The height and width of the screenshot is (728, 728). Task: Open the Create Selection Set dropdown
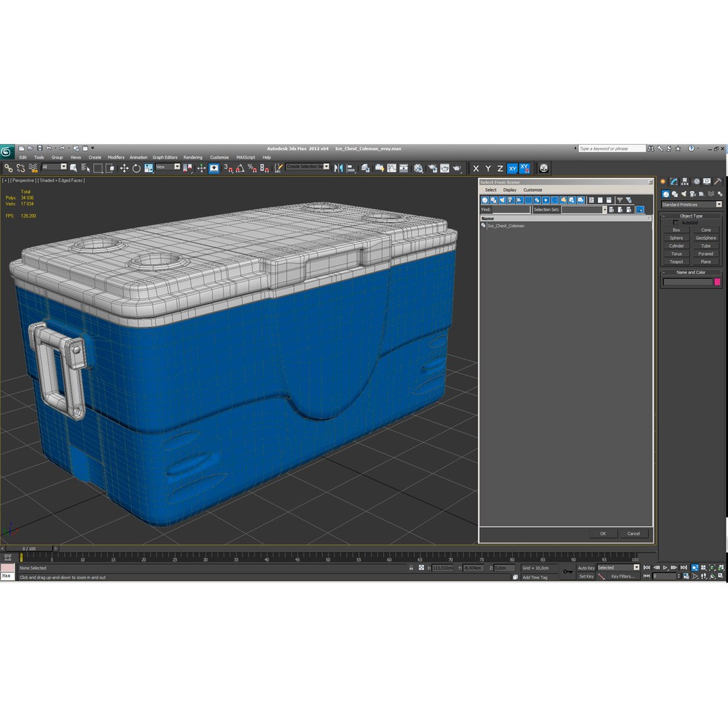(307, 166)
